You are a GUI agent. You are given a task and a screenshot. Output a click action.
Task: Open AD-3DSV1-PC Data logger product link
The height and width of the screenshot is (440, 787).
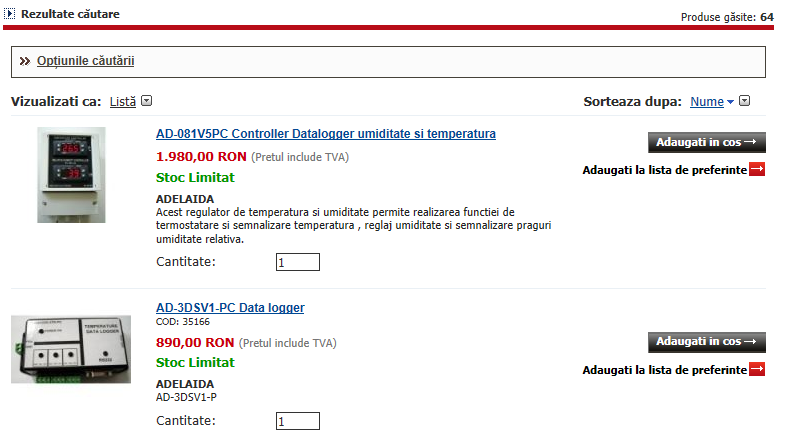(x=230, y=308)
